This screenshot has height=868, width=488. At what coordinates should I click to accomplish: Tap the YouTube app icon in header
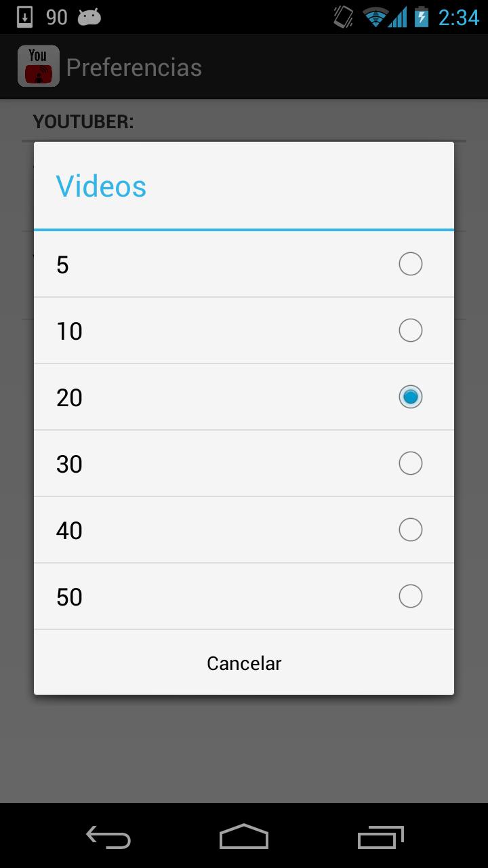(39, 66)
